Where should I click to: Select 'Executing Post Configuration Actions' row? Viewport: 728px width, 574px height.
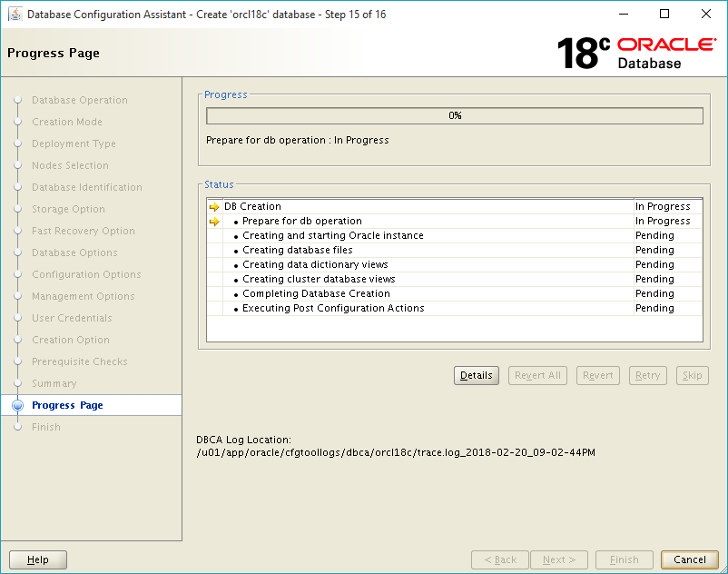click(x=455, y=309)
